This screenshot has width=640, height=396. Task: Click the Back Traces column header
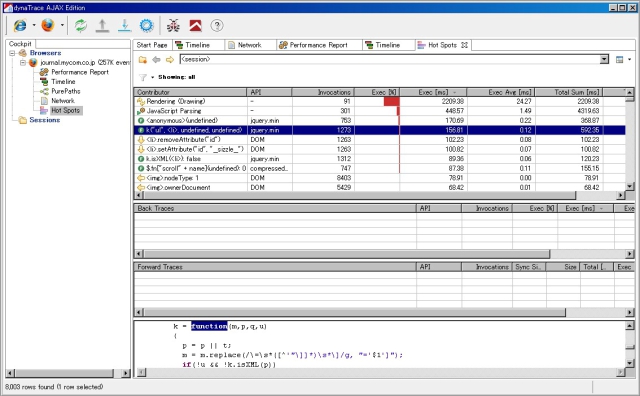click(x=275, y=208)
